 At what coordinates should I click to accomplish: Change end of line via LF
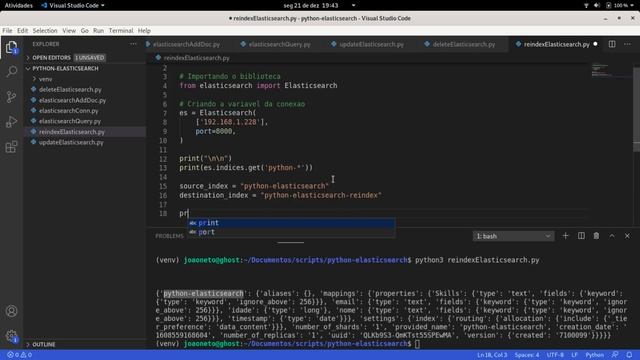pos(574,355)
